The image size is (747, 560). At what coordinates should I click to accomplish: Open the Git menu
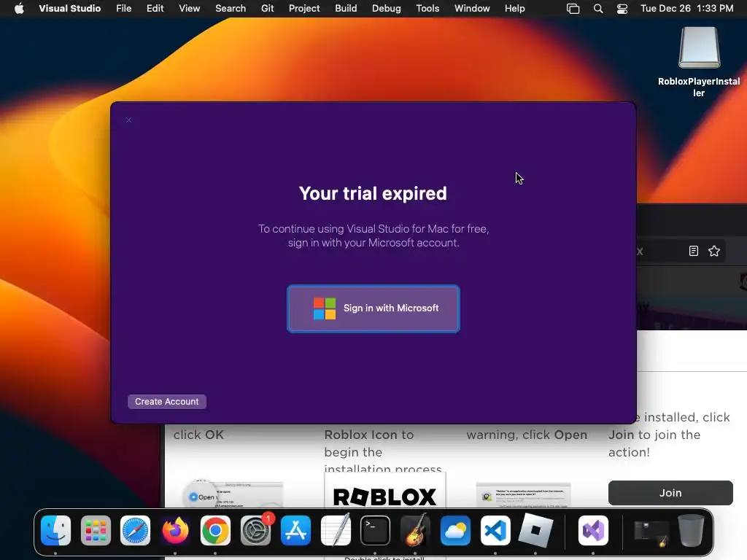(x=267, y=8)
